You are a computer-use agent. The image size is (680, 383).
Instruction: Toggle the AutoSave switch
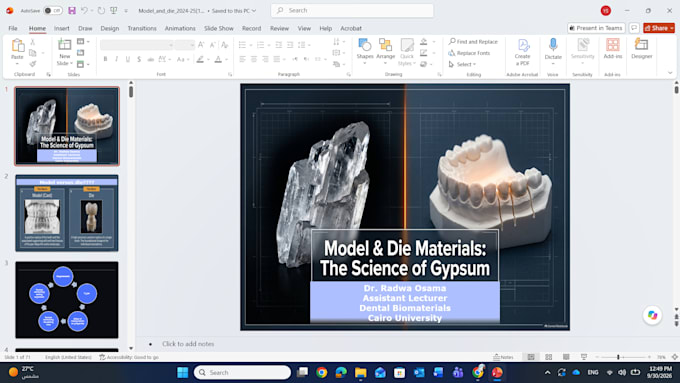pos(53,10)
